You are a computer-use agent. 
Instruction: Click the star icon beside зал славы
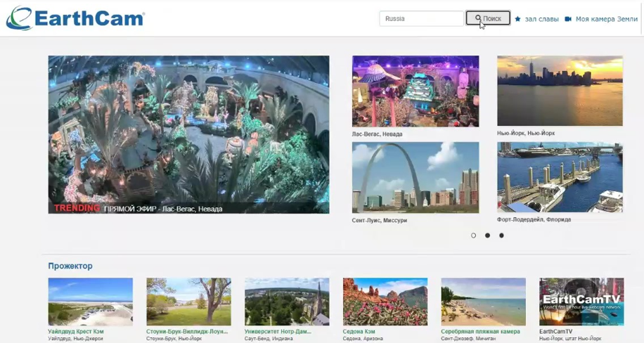(x=518, y=19)
